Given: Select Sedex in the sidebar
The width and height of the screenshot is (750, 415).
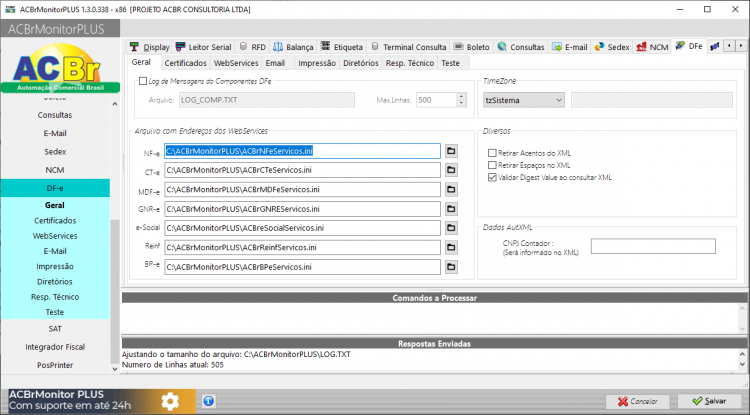Looking at the screenshot, I should pyautogui.click(x=55, y=152).
